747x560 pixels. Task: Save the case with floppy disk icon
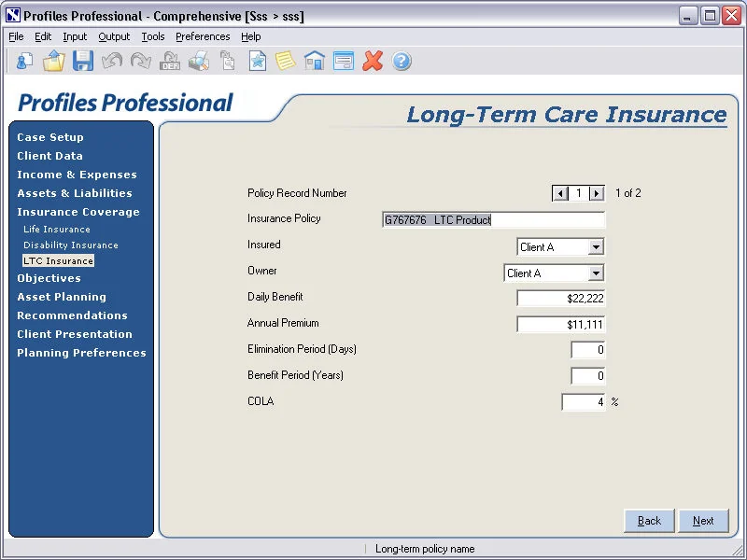[x=83, y=61]
